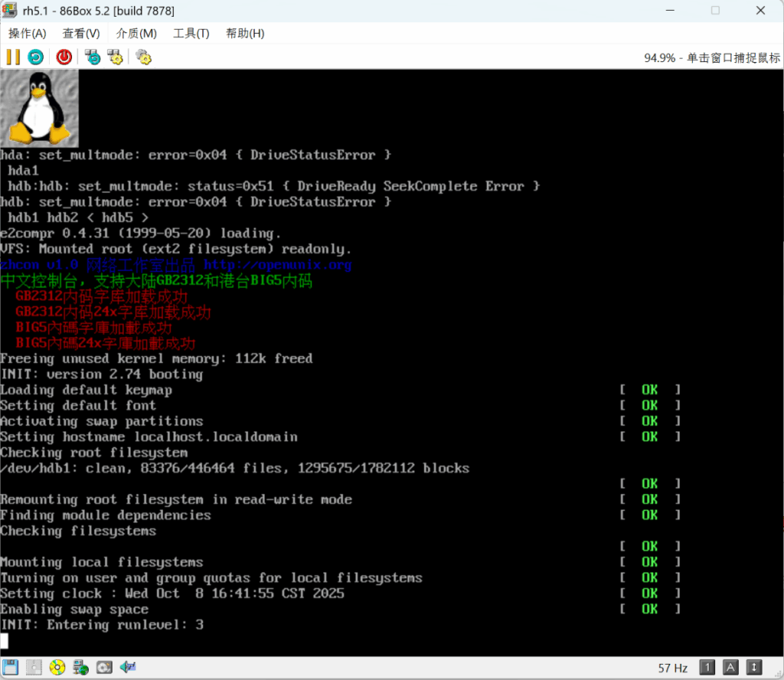Toggle the Num Lock indicator
This screenshot has width=784, height=680.
[708, 668]
